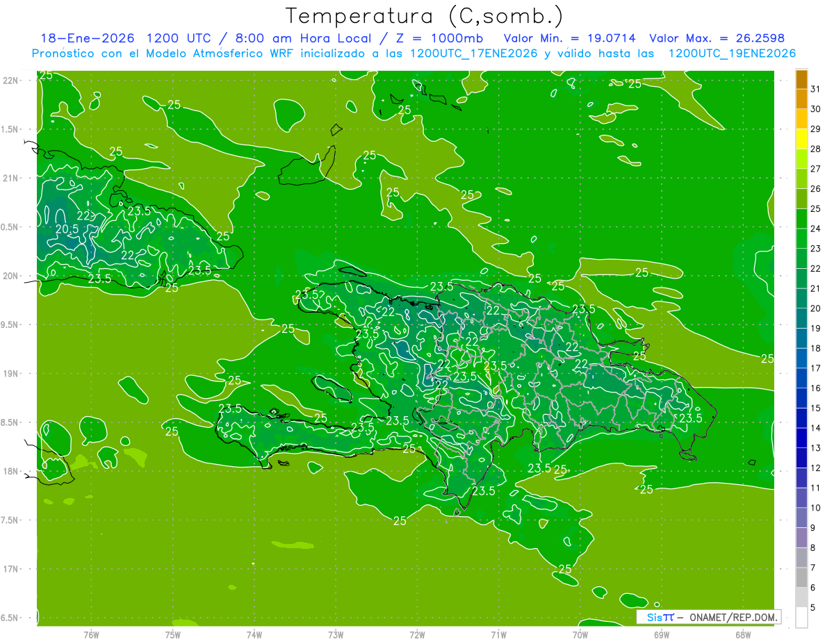The height and width of the screenshot is (644, 834).
Task: Click the "17N" latitude axis label
Action: tap(10, 569)
